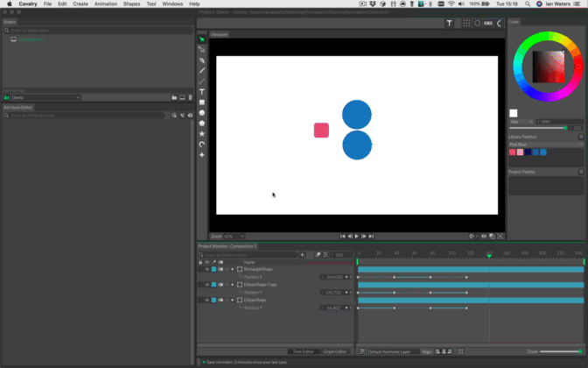Select the Pen tool in the toolbar
Screen dimensions: 588x368
(x=202, y=60)
